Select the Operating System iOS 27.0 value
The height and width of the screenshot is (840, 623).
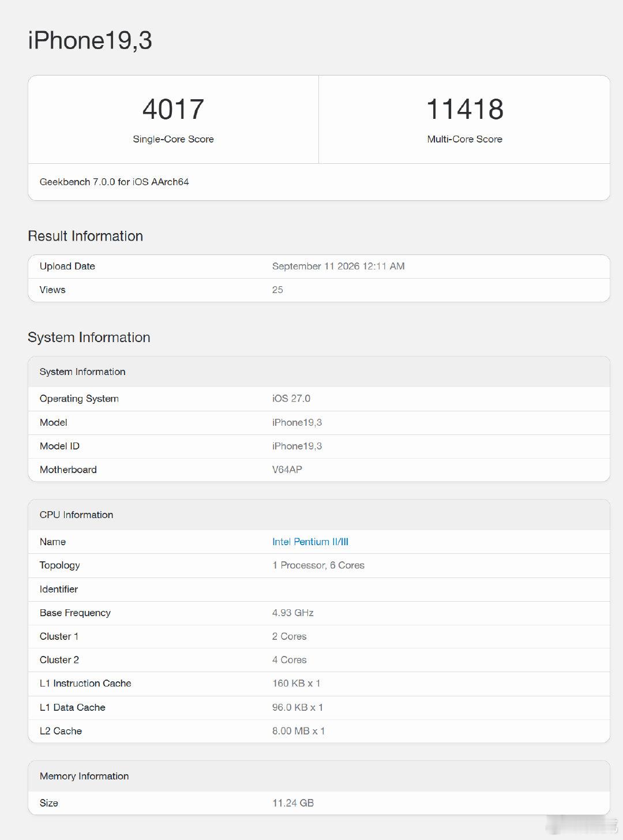tap(291, 399)
